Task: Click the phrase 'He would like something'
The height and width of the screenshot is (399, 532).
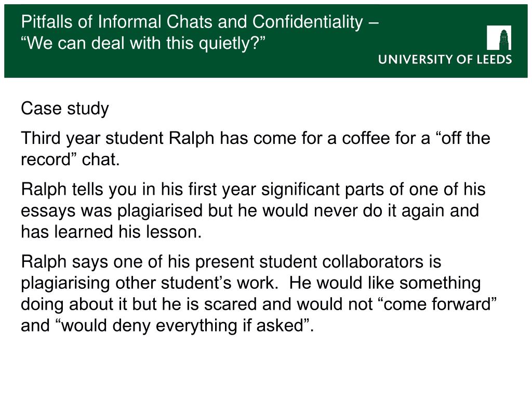Action: (385, 283)
